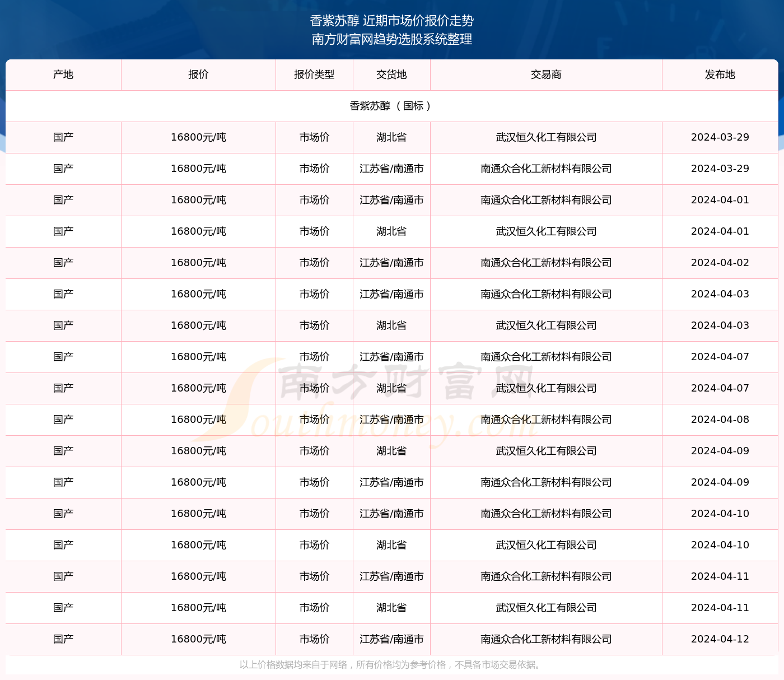Click 16800元/吨 in the 2024-04-08 row
784x680 pixels.
[198, 420]
